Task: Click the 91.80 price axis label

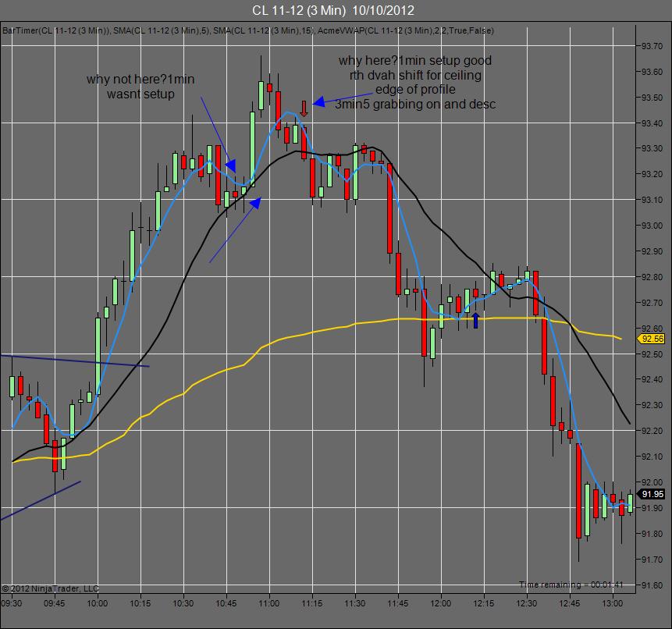Action: (x=652, y=534)
